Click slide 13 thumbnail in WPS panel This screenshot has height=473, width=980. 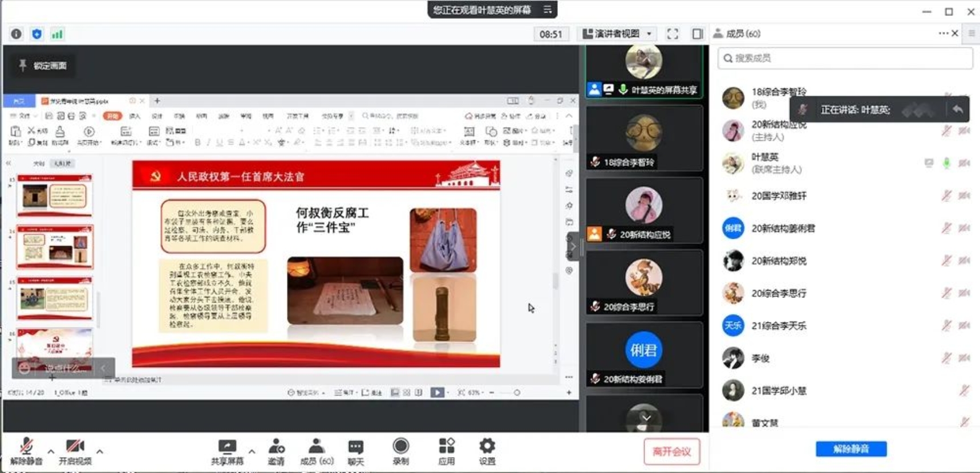[55, 195]
